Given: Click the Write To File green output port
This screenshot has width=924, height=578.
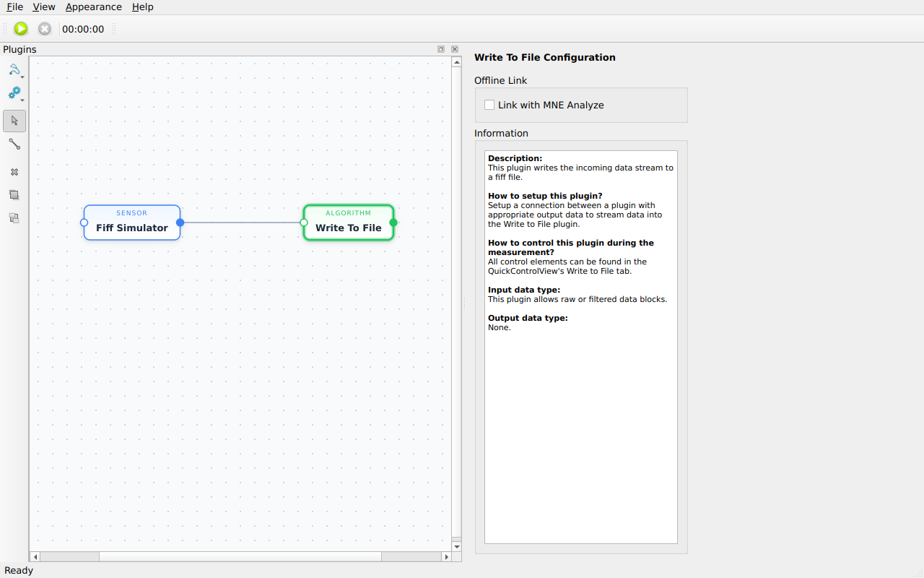Looking at the screenshot, I should click(x=393, y=223).
